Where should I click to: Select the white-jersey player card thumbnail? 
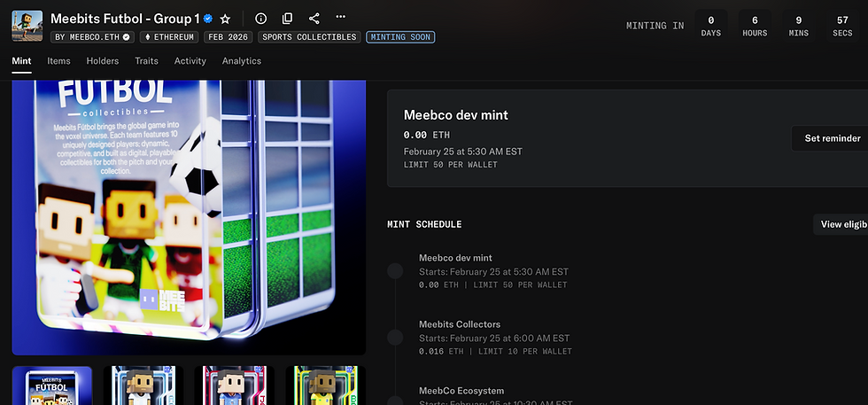pos(143,386)
